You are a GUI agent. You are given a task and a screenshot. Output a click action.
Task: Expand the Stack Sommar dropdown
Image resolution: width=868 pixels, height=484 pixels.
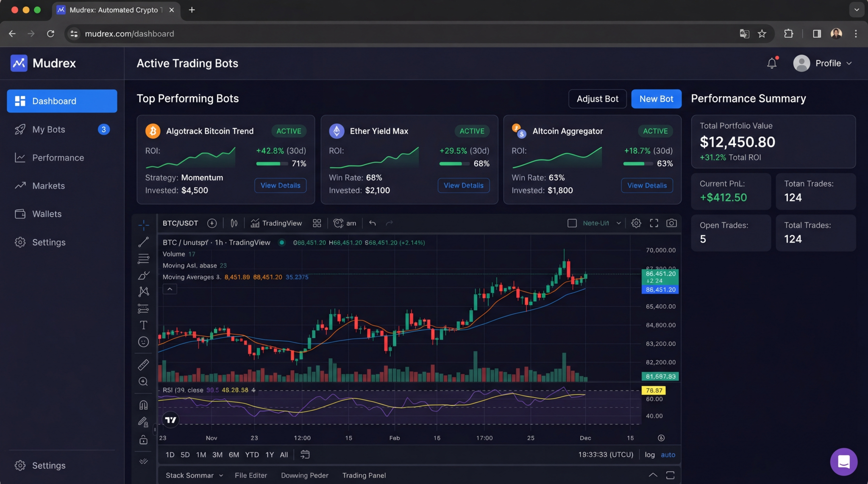click(x=221, y=475)
